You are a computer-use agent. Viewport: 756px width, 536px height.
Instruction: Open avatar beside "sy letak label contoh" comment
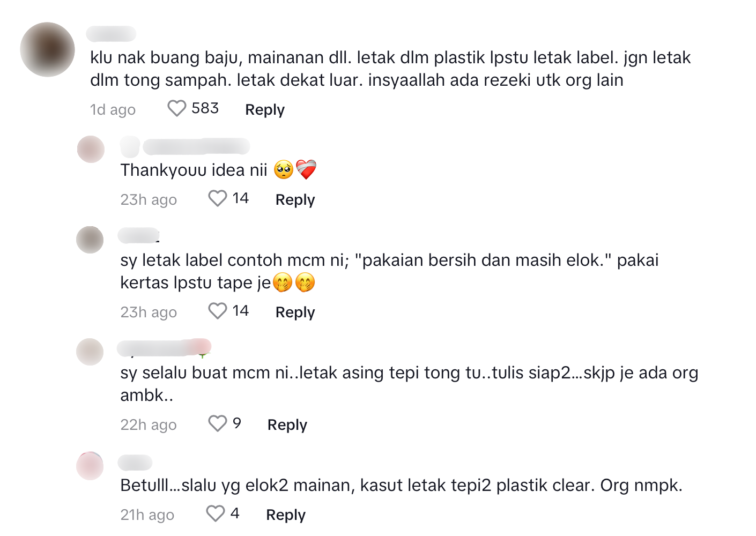click(90, 240)
